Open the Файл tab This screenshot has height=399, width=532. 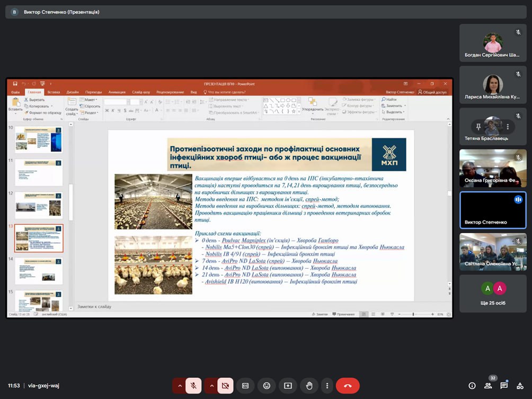pos(15,92)
